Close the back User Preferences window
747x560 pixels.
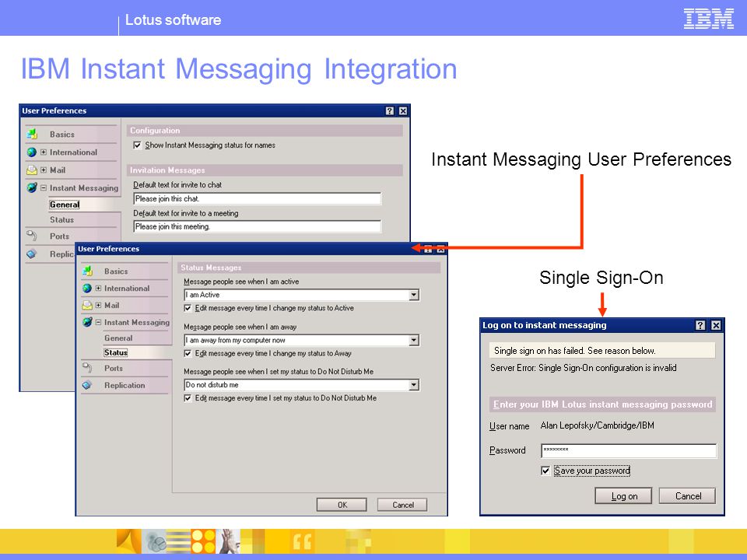click(x=403, y=110)
